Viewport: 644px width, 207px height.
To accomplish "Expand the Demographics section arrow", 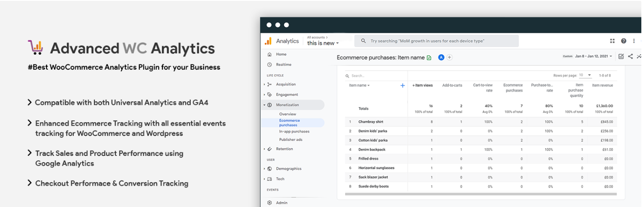I will (x=264, y=169).
